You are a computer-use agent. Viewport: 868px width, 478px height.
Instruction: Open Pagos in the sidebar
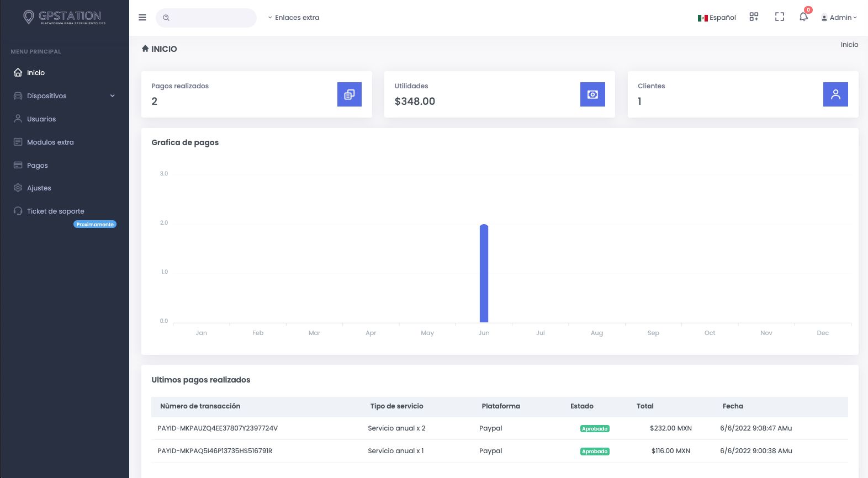tap(37, 166)
